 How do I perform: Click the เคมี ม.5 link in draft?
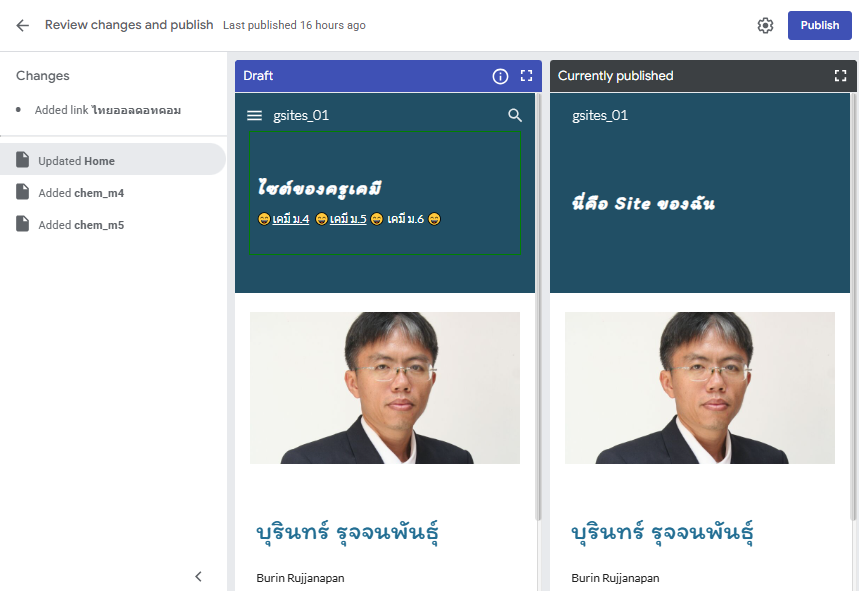[347, 219]
